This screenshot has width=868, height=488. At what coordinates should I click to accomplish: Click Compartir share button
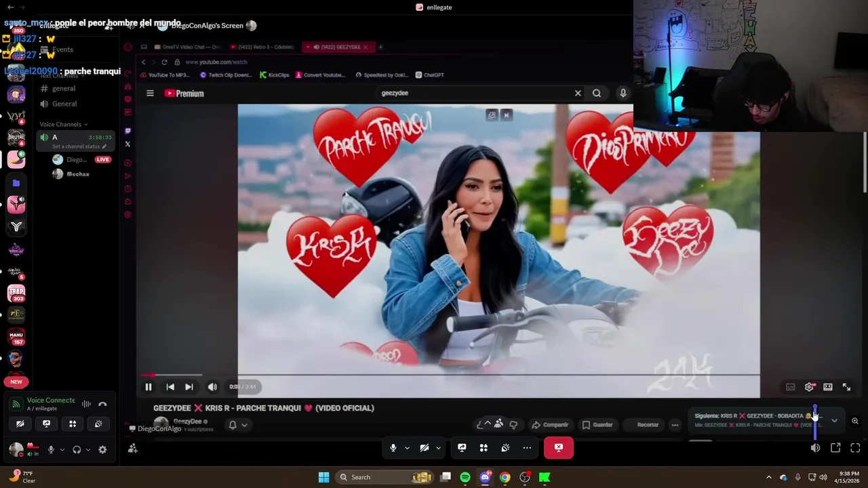550,425
